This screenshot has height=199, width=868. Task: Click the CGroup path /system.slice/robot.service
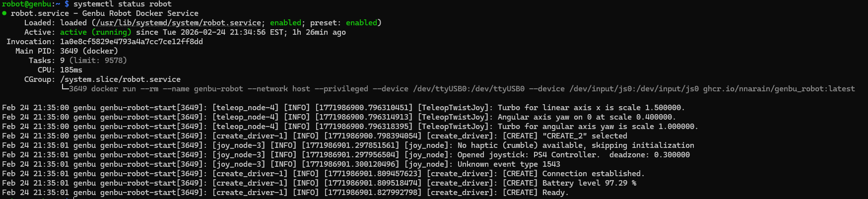(x=120, y=79)
